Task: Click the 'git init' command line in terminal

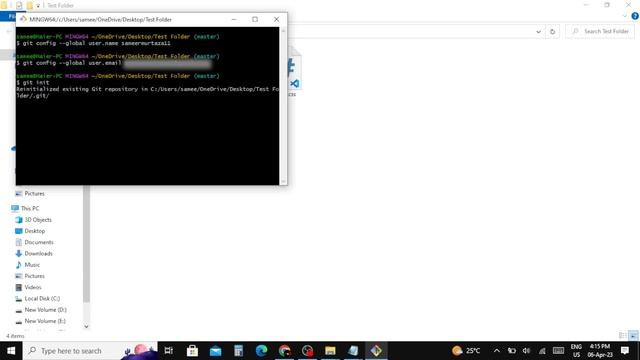Action: click(33, 82)
